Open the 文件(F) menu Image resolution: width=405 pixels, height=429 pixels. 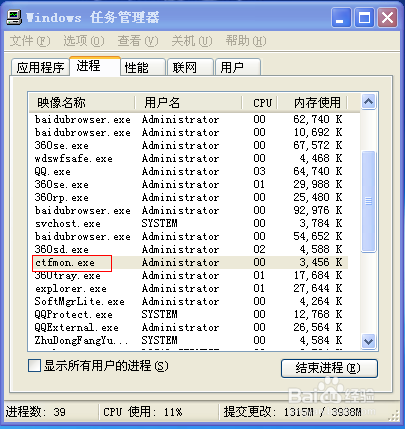tap(30, 41)
